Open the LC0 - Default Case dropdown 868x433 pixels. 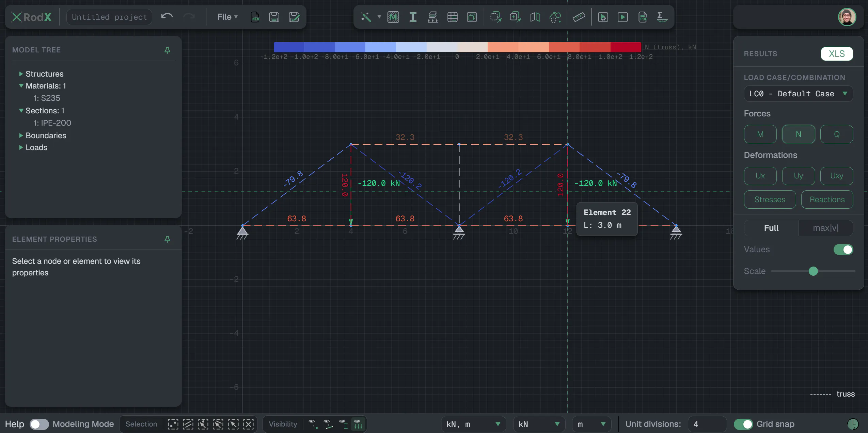(x=798, y=94)
